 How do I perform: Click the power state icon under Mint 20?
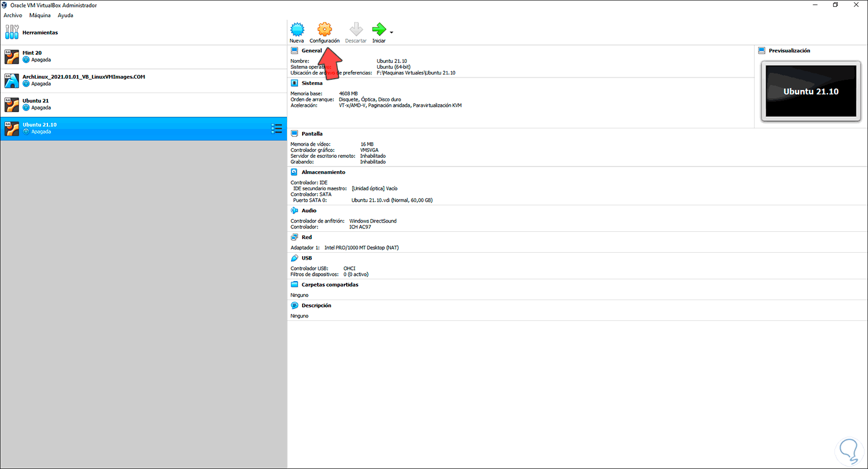pyautogui.click(x=26, y=60)
